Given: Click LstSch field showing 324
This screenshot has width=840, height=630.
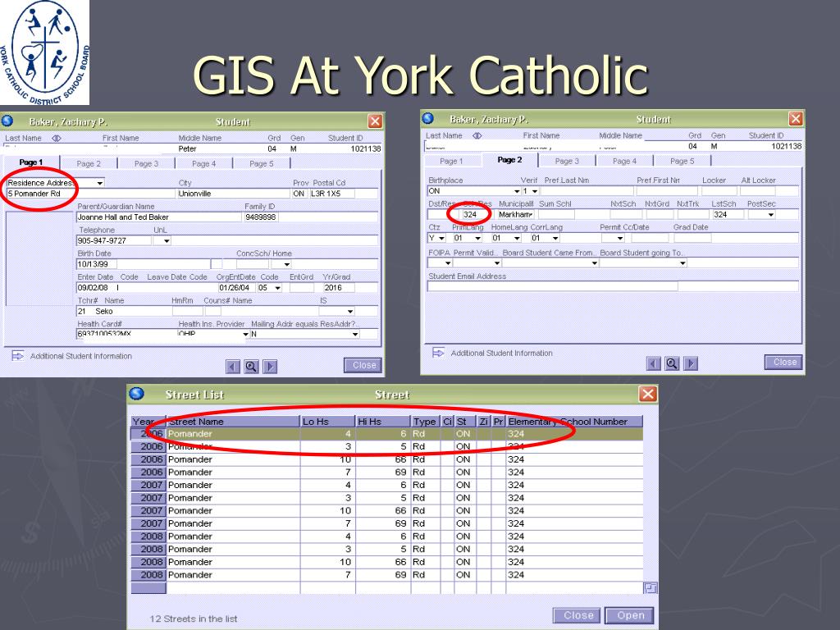Looking at the screenshot, I should coord(728,215).
